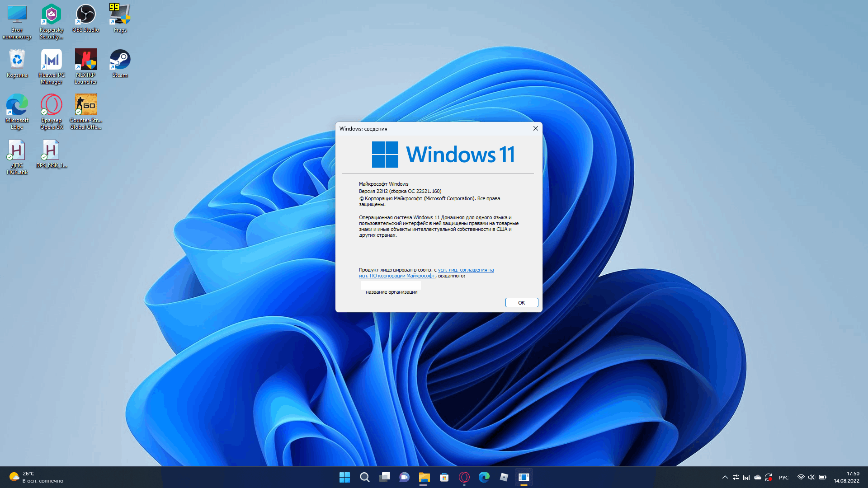Launch Steam client
868x488 pixels.
coord(119,60)
